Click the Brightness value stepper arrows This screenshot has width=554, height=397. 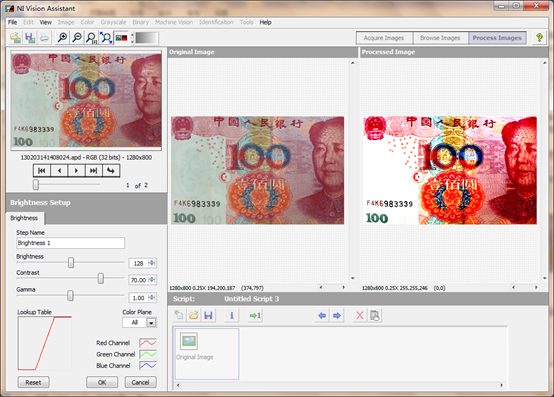click(152, 263)
